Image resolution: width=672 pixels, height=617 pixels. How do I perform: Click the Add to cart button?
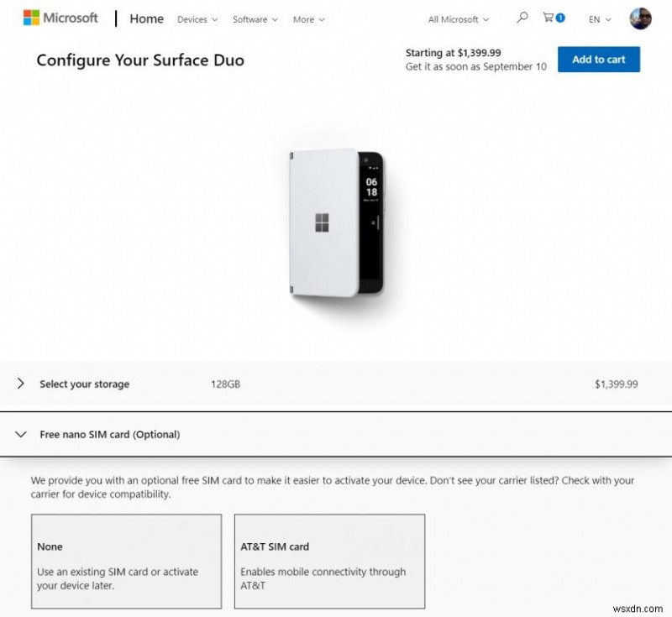pos(598,60)
